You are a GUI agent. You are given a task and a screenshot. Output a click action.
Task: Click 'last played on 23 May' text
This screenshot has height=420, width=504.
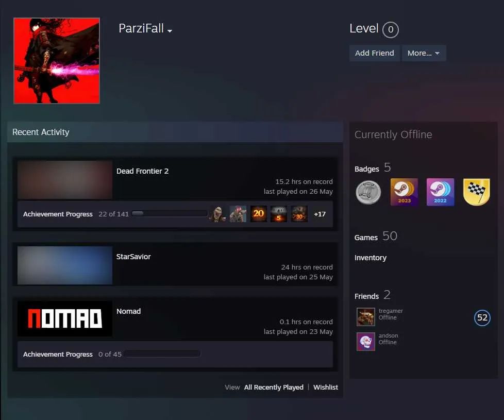tap(298, 332)
